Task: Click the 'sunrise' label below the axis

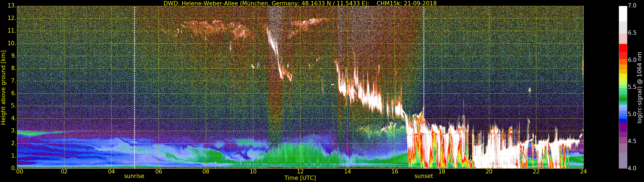Action: pyautogui.click(x=134, y=176)
